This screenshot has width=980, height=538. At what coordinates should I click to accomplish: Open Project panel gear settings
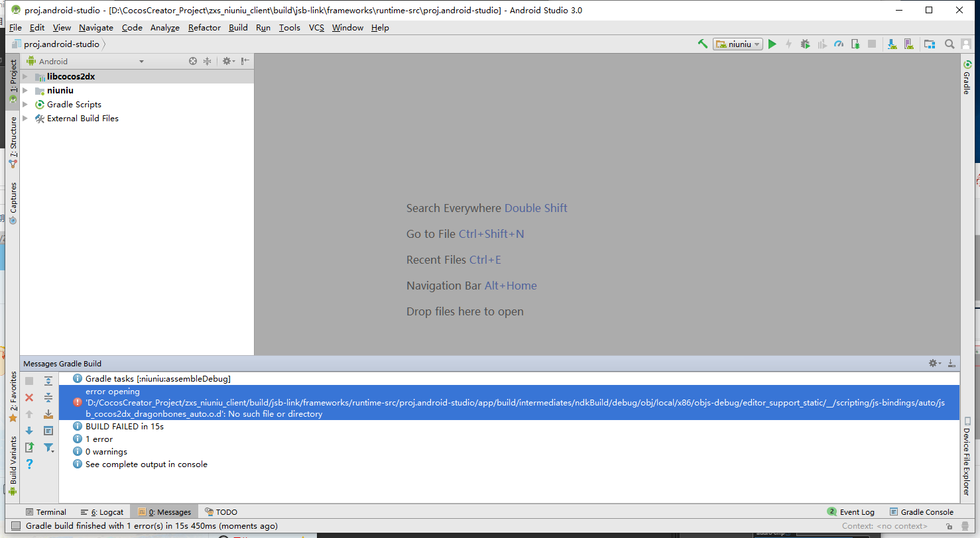(x=228, y=61)
